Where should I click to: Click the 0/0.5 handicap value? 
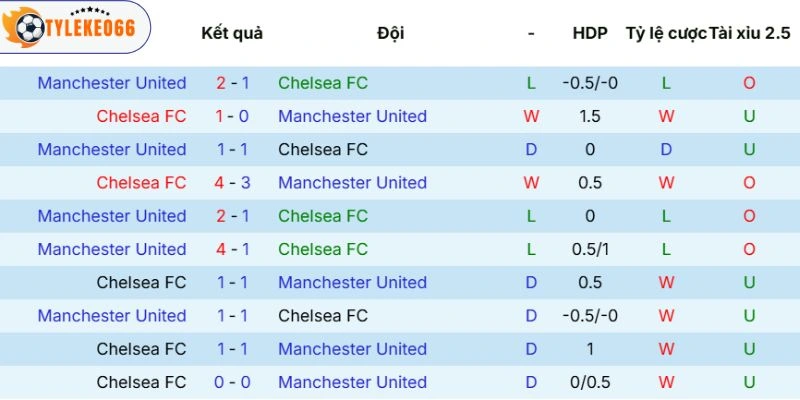[x=590, y=382]
